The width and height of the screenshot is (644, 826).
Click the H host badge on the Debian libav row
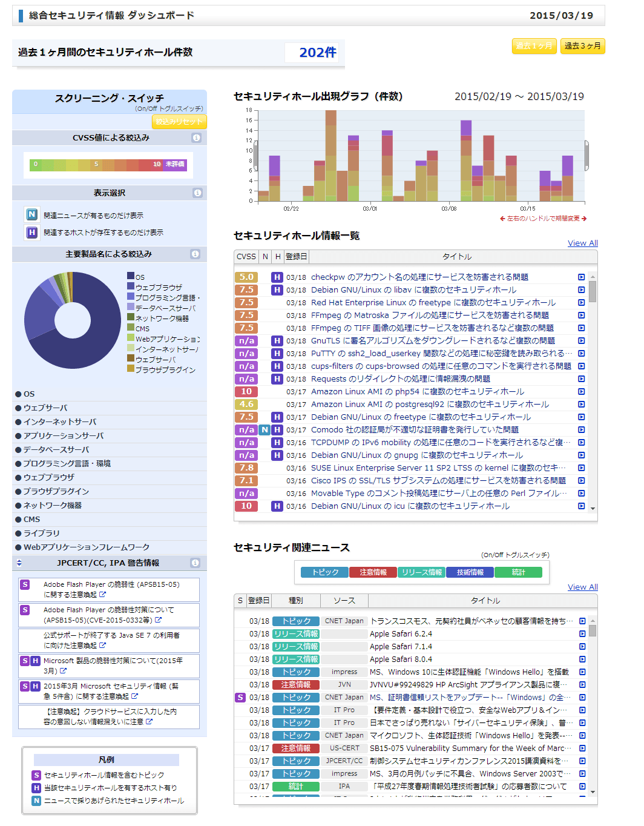(x=277, y=290)
